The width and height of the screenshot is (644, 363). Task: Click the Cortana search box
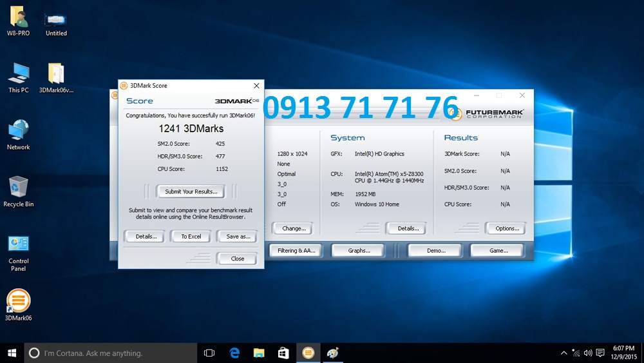pyautogui.click(x=111, y=353)
